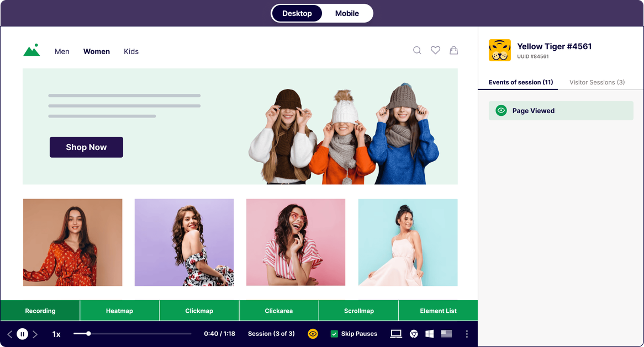Click the search magnifier icon
644x347 pixels.
[x=417, y=51]
